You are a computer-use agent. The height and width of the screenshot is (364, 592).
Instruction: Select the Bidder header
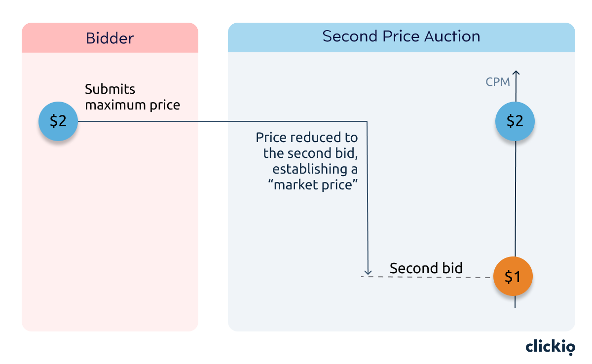(x=110, y=37)
